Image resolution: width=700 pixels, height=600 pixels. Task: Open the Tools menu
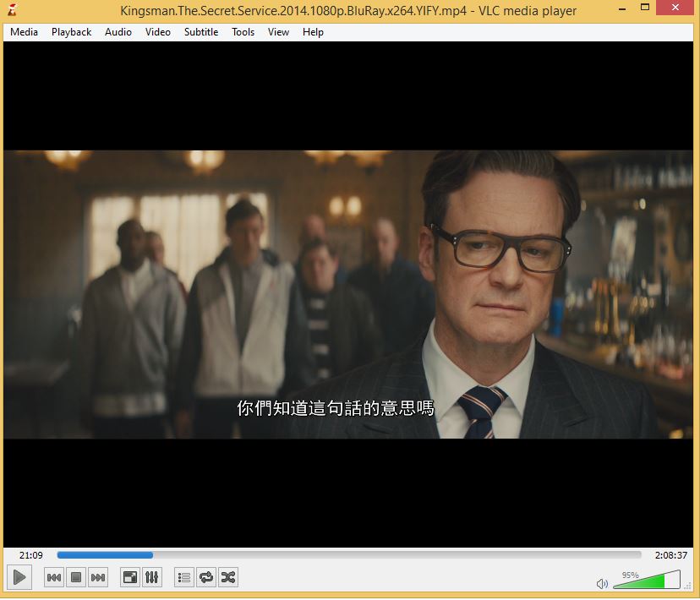[x=243, y=32]
